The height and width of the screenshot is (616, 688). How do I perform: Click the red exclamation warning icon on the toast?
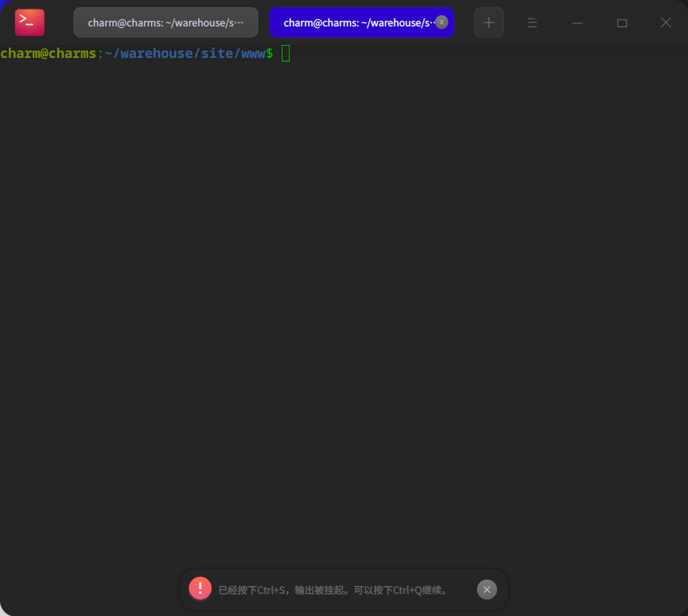click(x=200, y=587)
